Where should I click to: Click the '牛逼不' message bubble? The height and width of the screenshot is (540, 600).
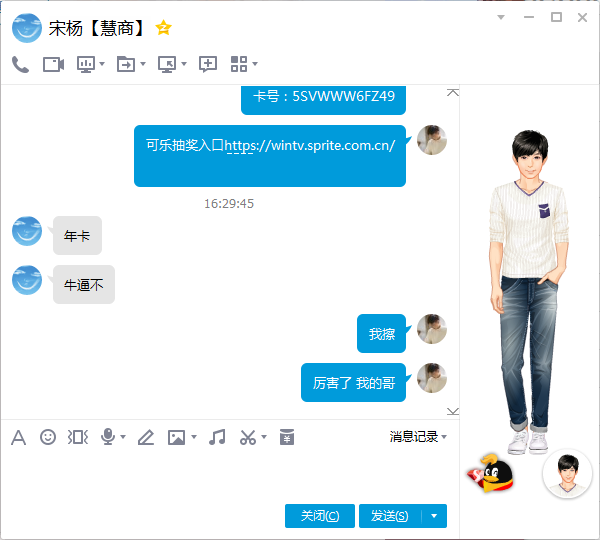(84, 284)
